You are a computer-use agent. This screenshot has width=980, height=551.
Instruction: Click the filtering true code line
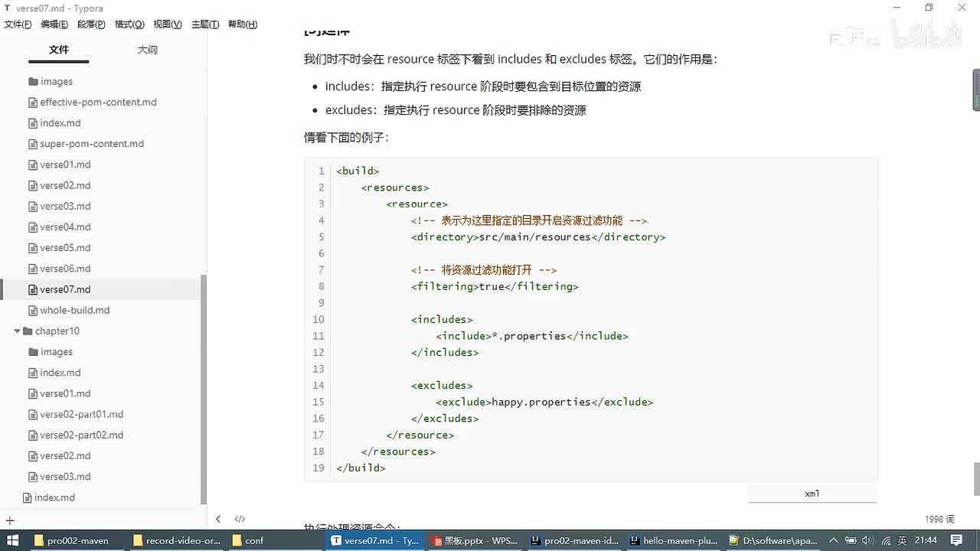coord(495,286)
